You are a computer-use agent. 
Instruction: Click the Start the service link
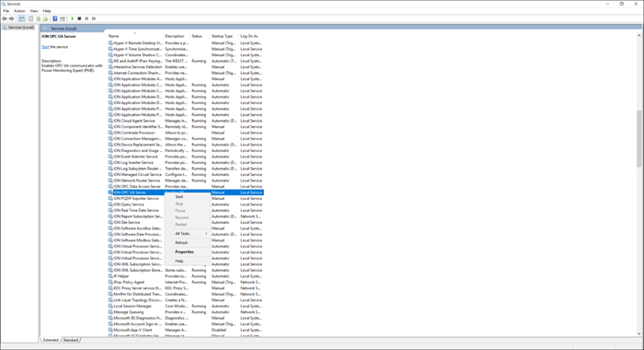(x=45, y=47)
